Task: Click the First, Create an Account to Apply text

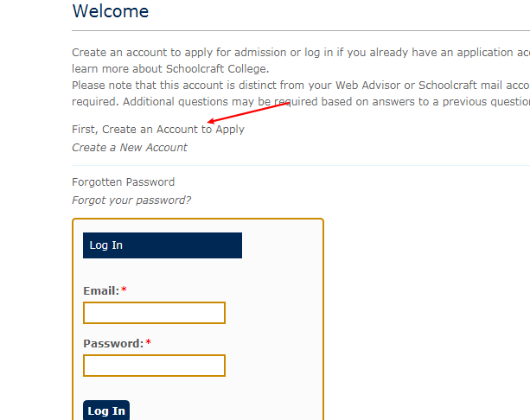Action: coord(158,130)
